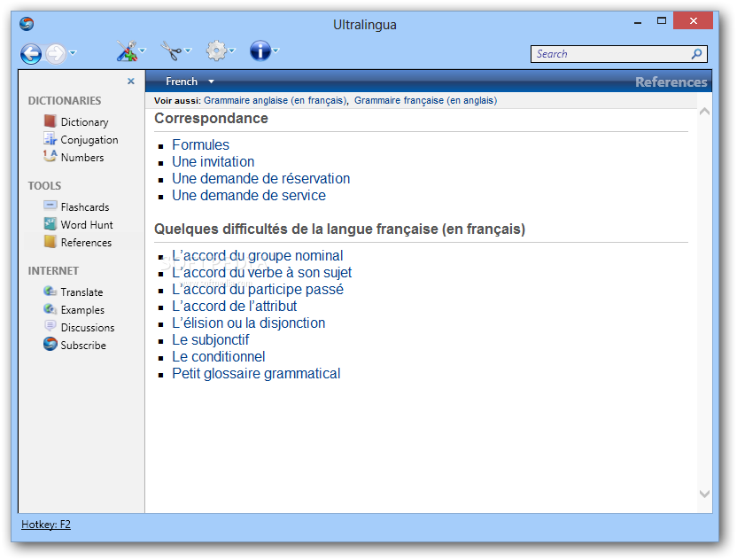
Task: Click the pencil and ruler tools icon
Action: click(x=127, y=51)
